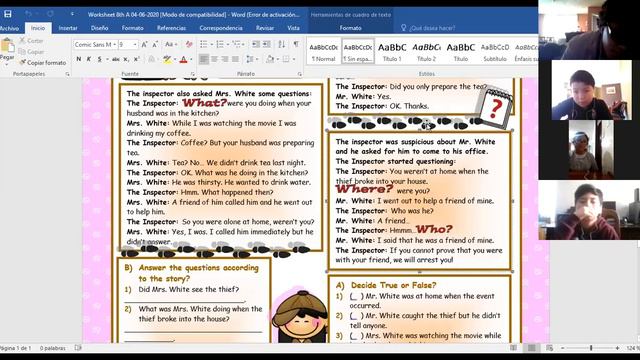The height and width of the screenshot is (360, 640).
Task: Apply subscript with the x₂ icon
Action: [126, 59]
